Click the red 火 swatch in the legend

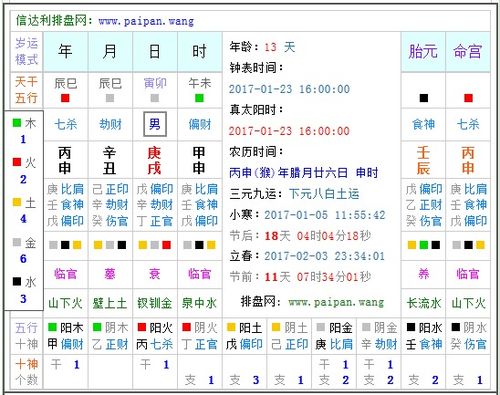[17, 162]
